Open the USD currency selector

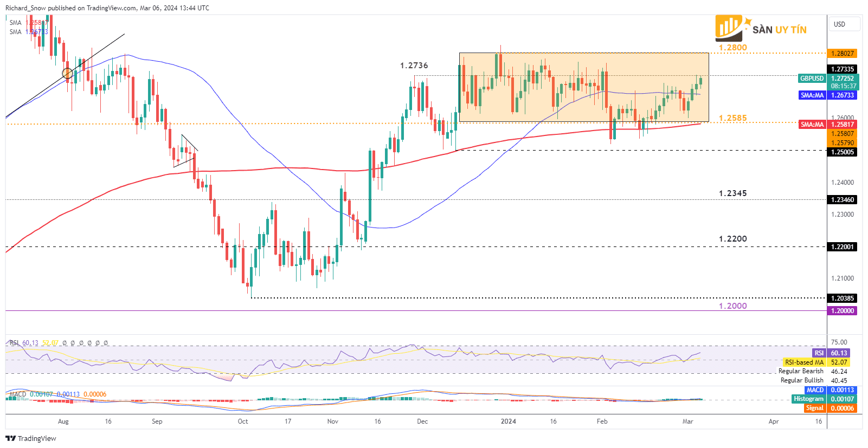coord(844,24)
